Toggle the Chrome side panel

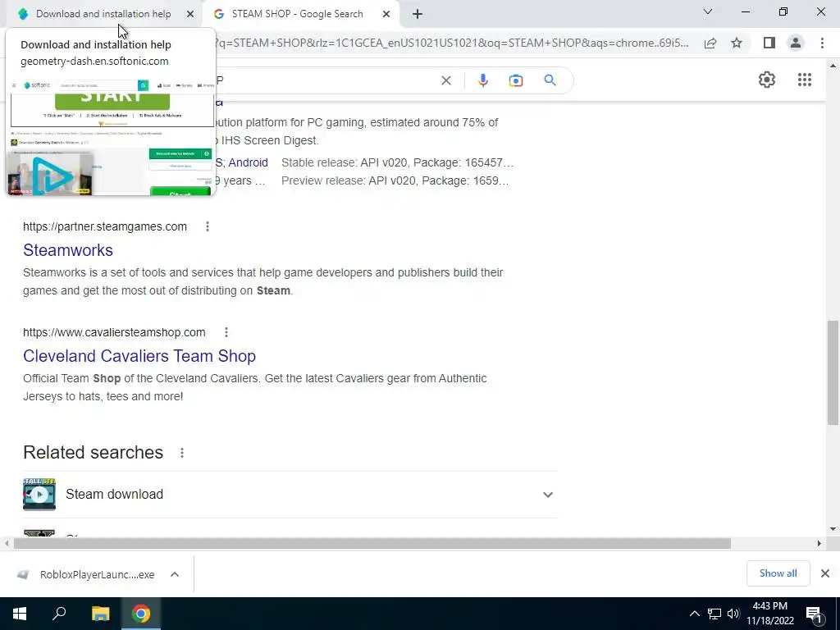click(x=769, y=43)
